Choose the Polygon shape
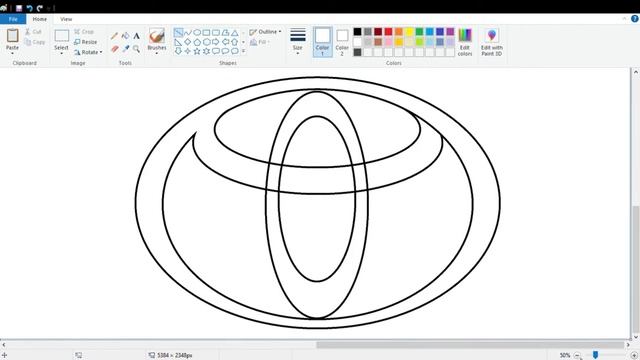 225,32
